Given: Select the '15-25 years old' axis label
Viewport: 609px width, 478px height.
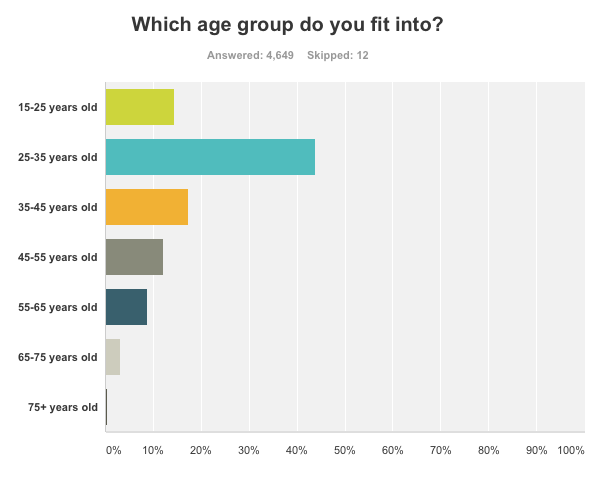Looking at the screenshot, I should (x=58, y=107).
